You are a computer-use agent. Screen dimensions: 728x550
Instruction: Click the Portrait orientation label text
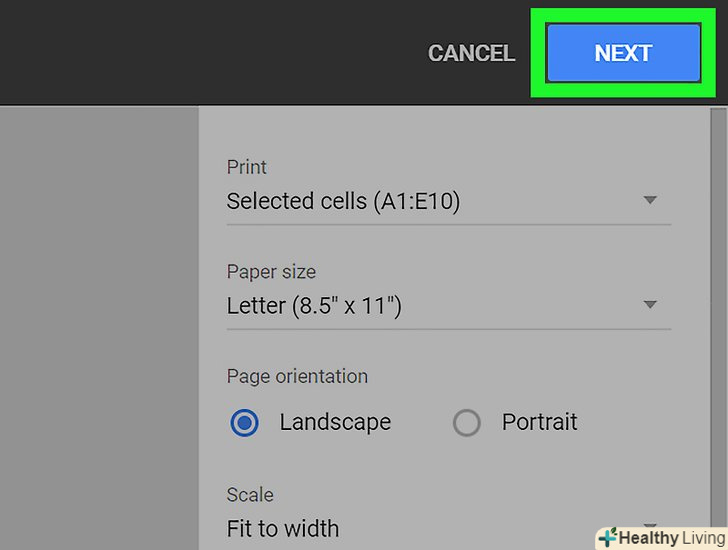(540, 422)
